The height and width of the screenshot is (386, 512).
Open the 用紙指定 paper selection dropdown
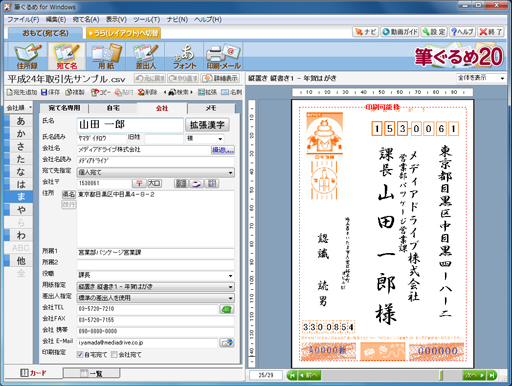pyautogui.click(x=156, y=287)
